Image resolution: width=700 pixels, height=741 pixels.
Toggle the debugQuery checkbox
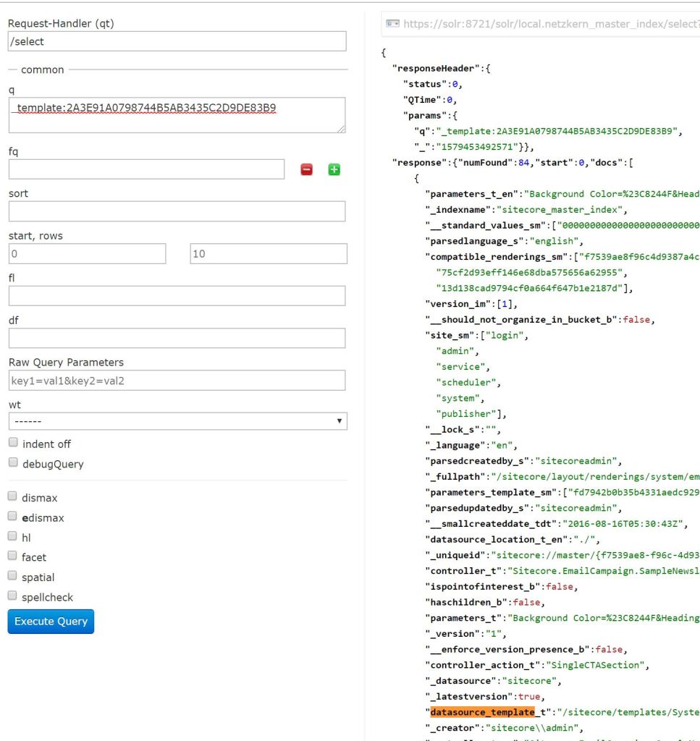[x=13, y=463]
